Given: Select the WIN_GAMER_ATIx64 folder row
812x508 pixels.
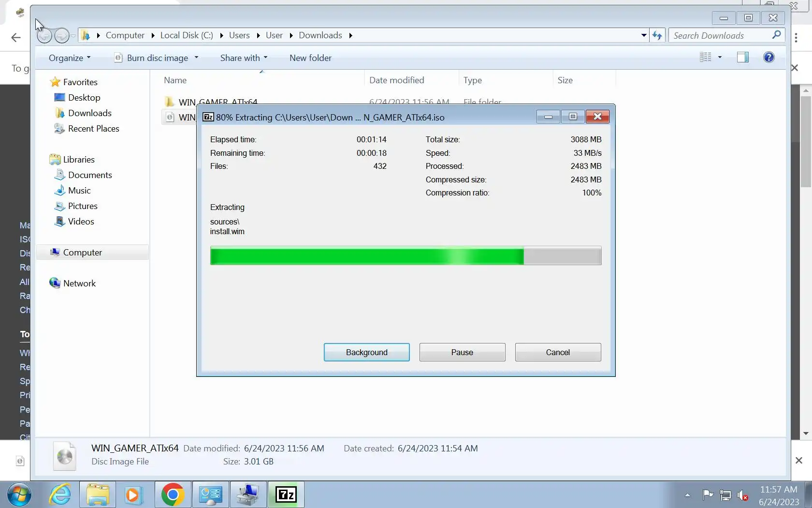Looking at the screenshot, I should (217, 101).
